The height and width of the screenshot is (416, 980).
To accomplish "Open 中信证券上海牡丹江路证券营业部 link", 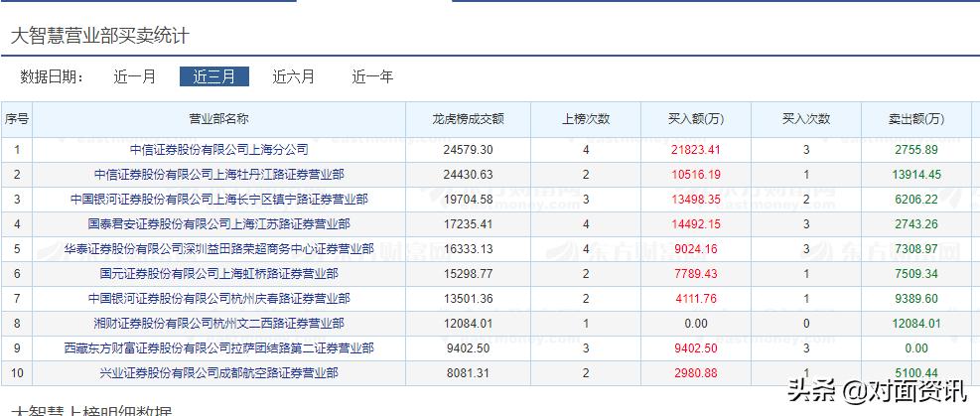I will 218,175.
